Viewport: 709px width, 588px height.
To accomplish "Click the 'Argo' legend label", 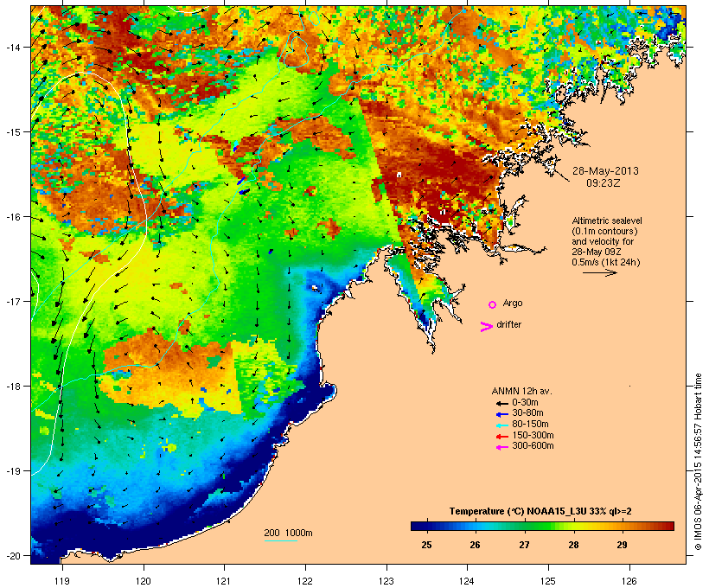I will 513,303.
